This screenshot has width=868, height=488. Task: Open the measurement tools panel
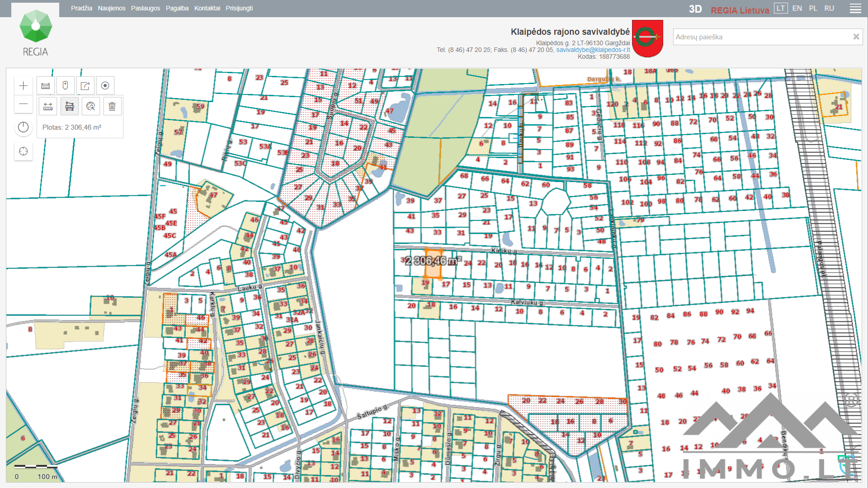pos(46,86)
